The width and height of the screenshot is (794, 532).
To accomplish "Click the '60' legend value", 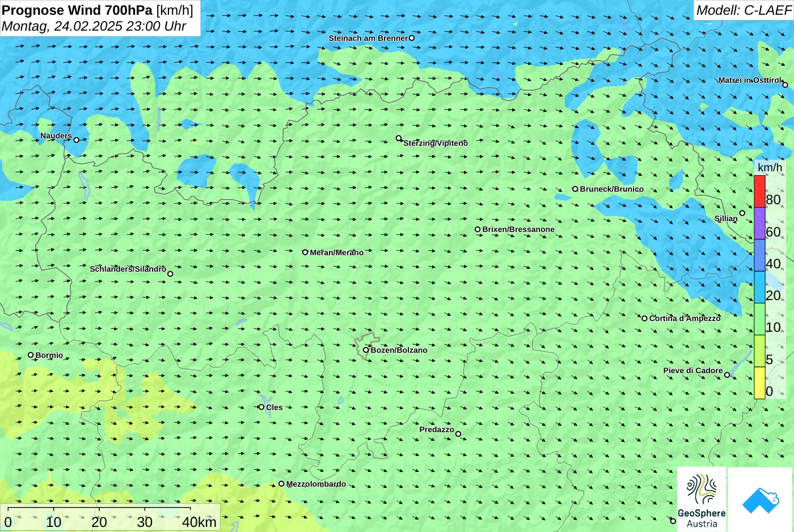I will (773, 232).
